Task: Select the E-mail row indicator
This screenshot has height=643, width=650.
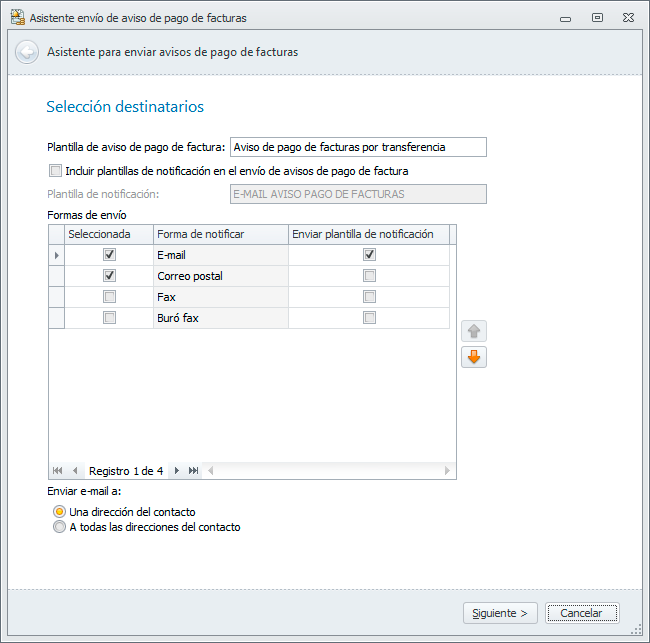Action: click(x=56, y=255)
